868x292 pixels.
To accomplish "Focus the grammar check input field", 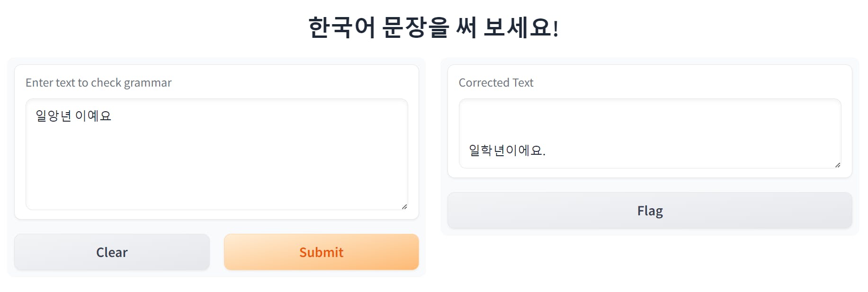I will pos(216,154).
